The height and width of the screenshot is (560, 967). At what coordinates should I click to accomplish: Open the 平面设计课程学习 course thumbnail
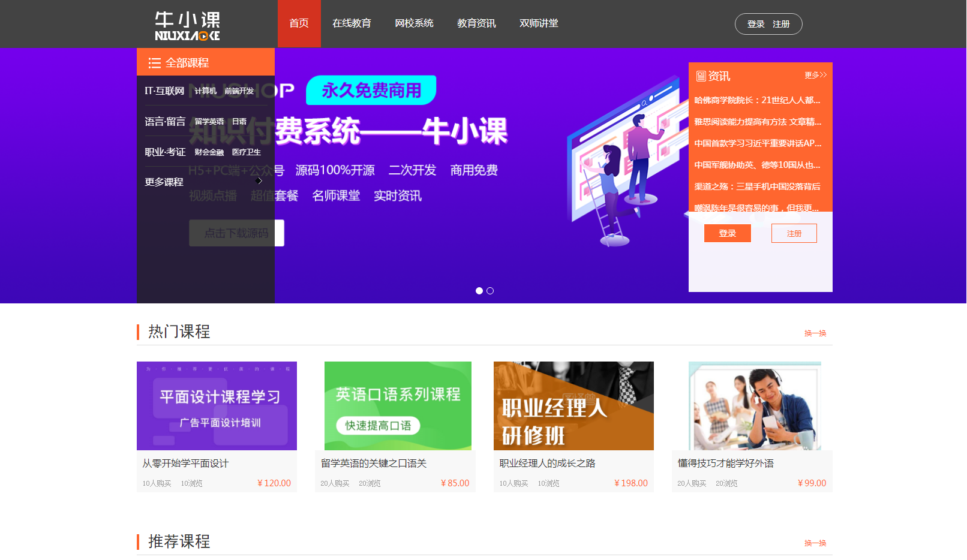(x=217, y=406)
